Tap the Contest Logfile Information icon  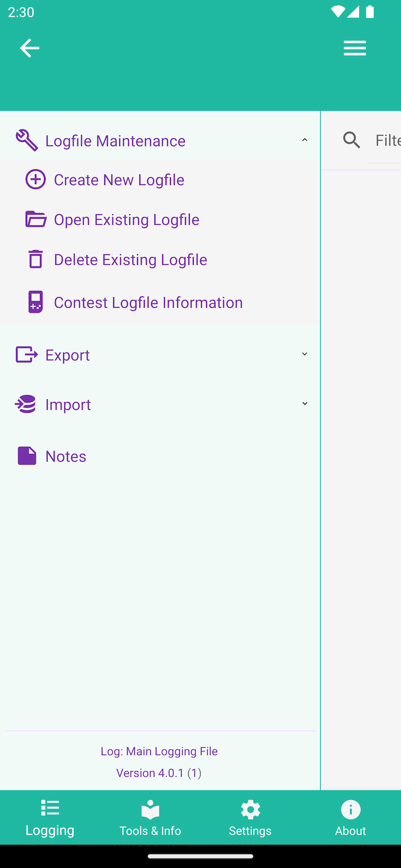36,302
